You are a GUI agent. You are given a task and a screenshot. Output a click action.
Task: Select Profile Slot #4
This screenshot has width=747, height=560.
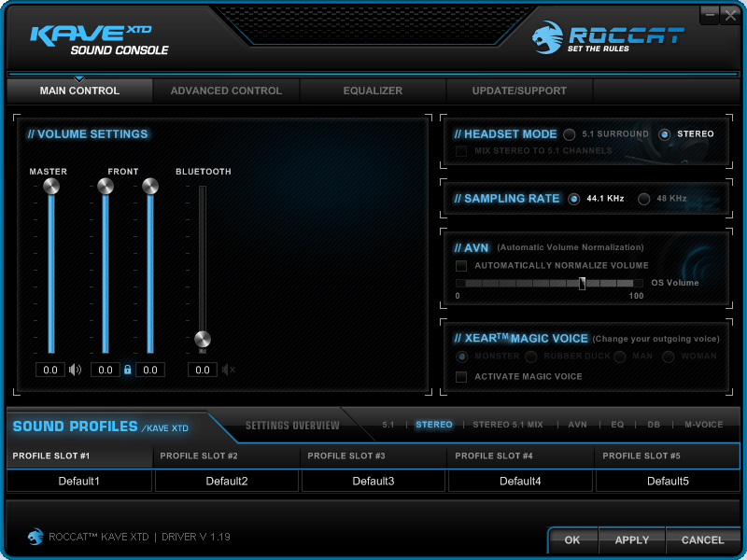[521, 455]
